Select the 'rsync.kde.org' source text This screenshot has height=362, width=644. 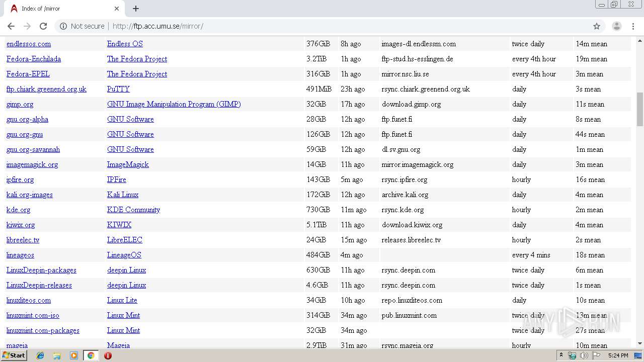[403, 210]
